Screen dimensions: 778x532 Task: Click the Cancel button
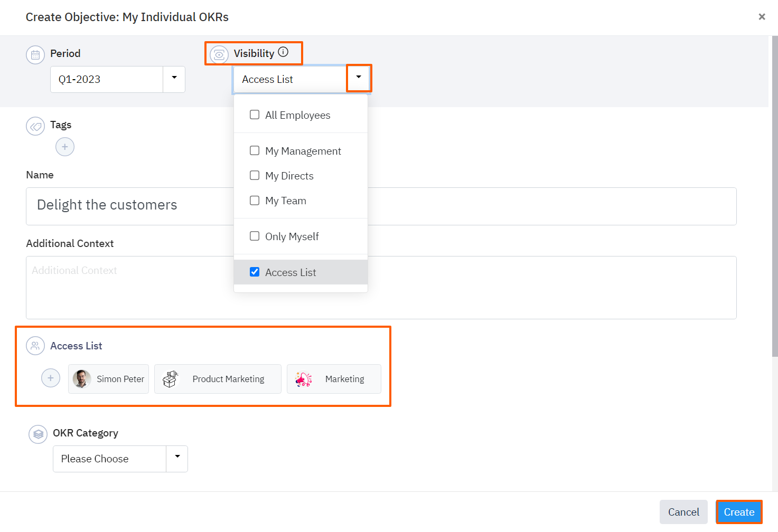coord(683,511)
